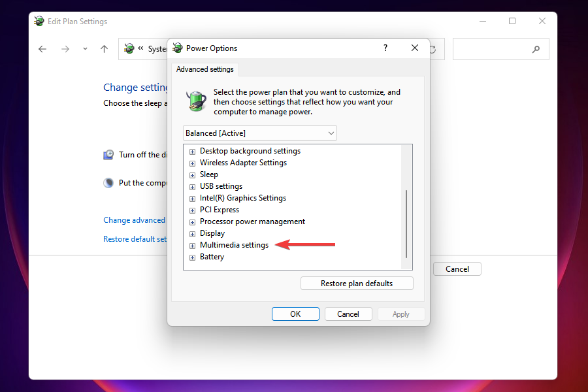Click scrollbar thumb in settings tree
588x392 pixels.
point(406,224)
